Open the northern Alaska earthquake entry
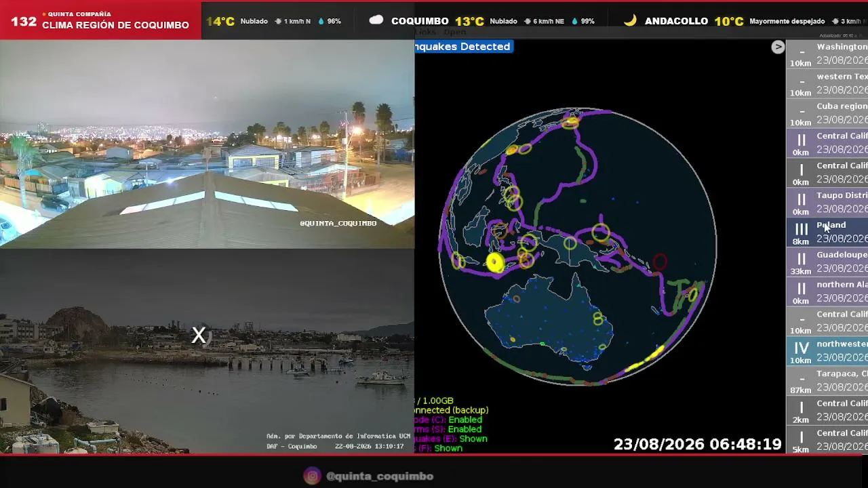 coord(827,292)
